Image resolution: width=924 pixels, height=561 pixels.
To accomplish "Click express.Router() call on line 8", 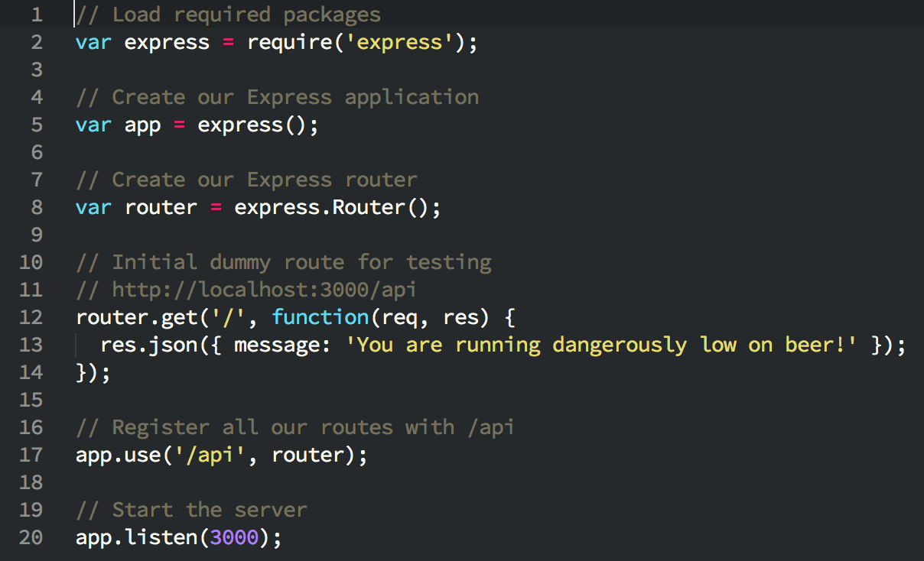I will [337, 206].
